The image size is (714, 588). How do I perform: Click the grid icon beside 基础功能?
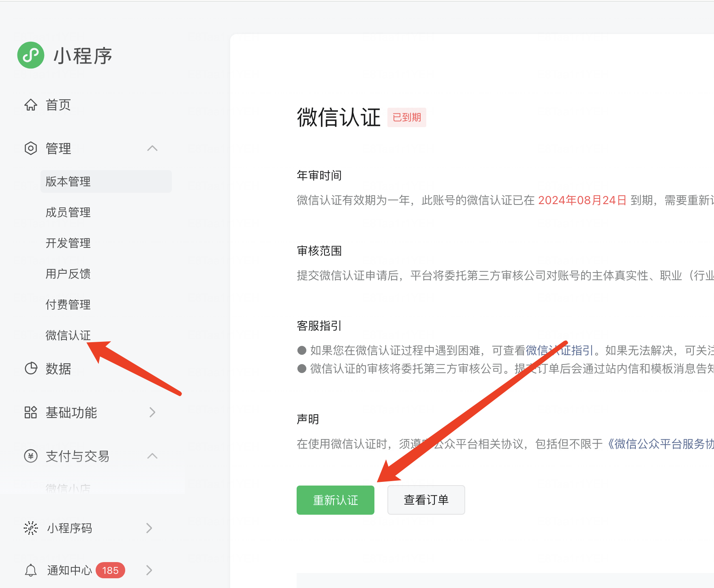[x=31, y=412]
